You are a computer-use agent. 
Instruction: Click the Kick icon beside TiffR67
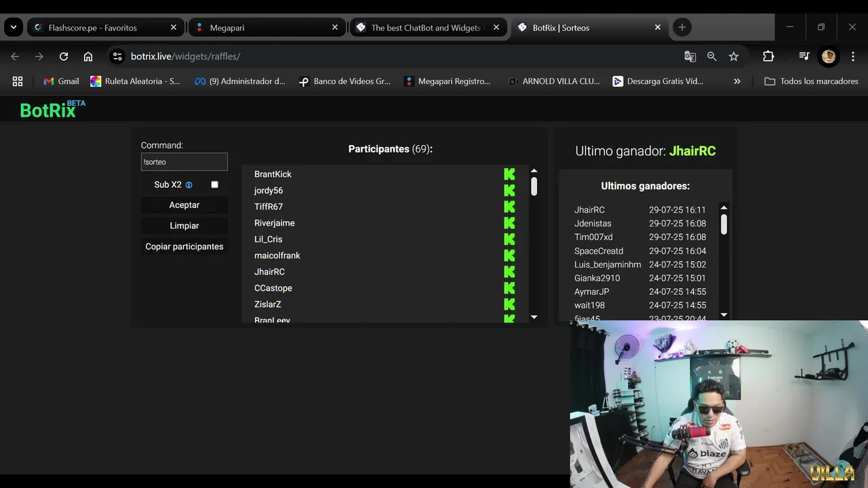(x=509, y=207)
